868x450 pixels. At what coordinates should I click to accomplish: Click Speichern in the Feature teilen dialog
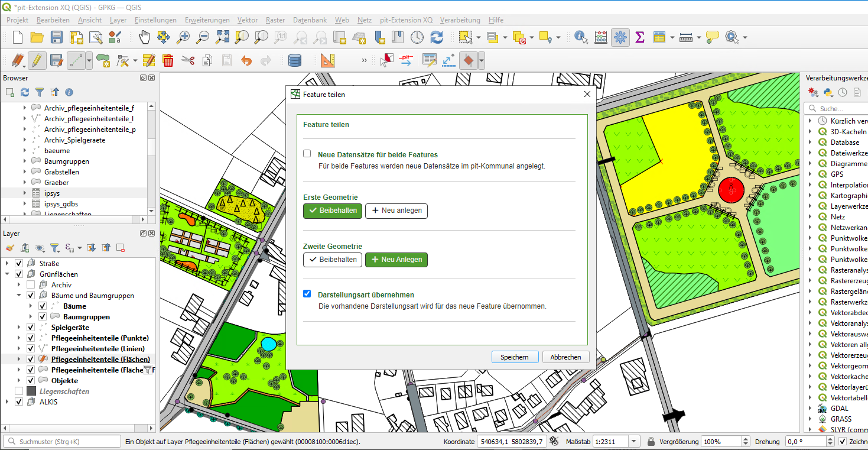(514, 357)
